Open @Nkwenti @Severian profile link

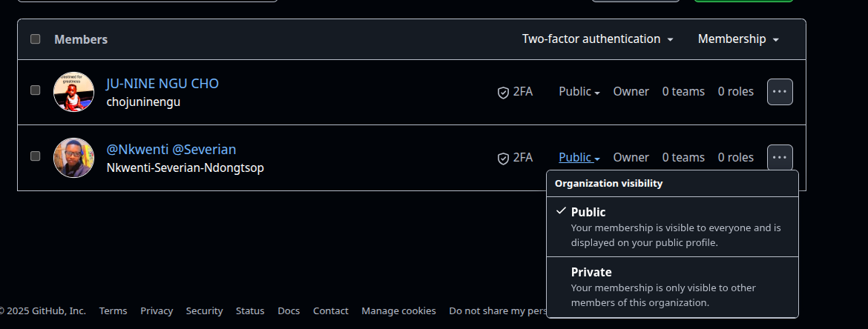point(171,149)
